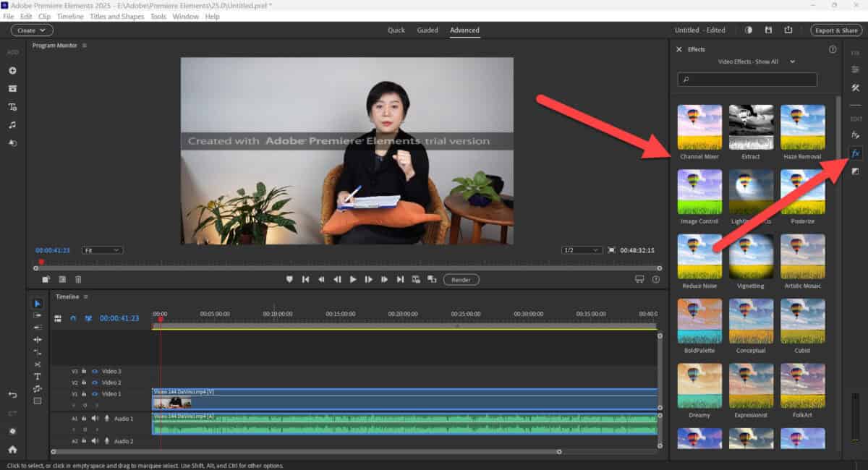
Task: Click the Export & Share button
Action: pos(836,30)
